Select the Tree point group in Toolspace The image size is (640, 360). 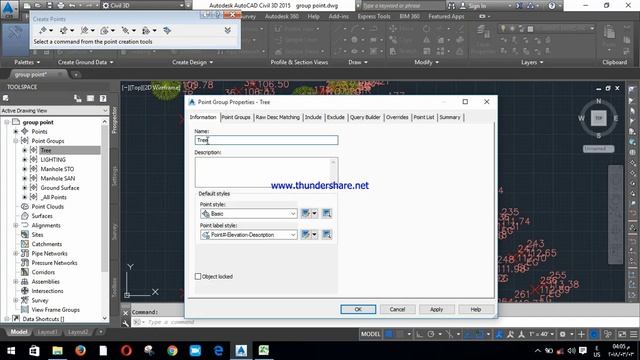tap(46, 150)
